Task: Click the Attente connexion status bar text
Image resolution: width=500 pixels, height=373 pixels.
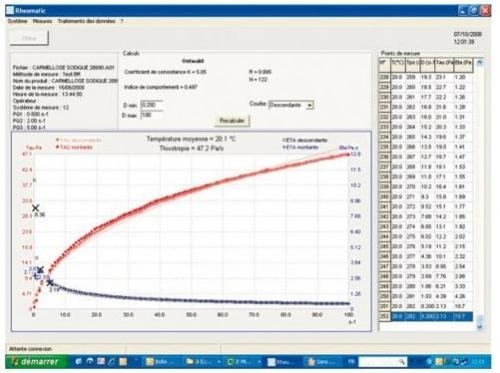Action: click(x=30, y=349)
